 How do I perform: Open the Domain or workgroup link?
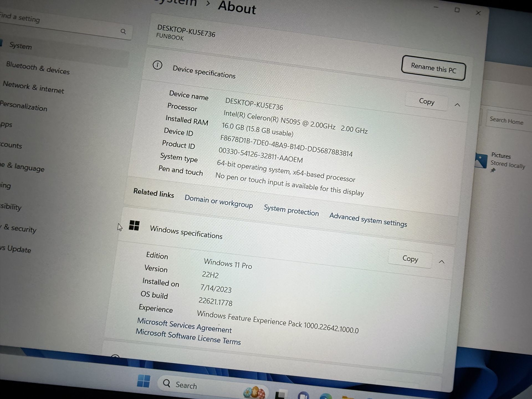point(219,201)
